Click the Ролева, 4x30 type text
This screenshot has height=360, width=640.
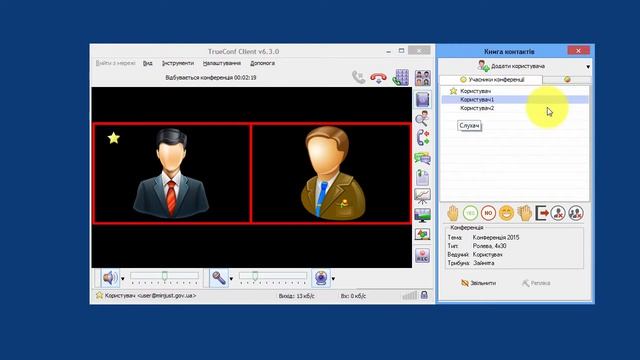[489, 246]
